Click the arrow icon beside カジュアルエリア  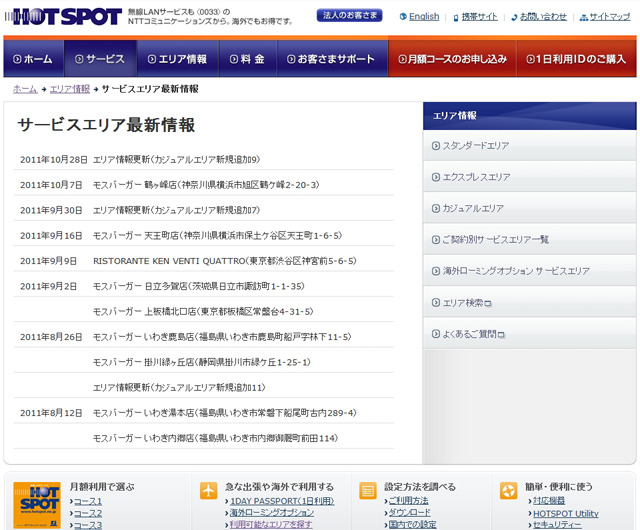(x=436, y=209)
